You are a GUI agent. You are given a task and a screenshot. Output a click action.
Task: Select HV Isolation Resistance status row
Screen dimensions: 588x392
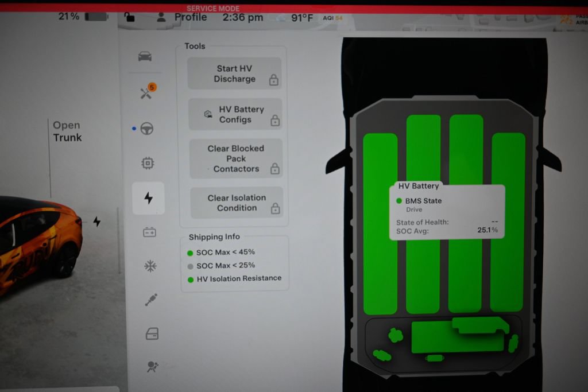pos(234,278)
